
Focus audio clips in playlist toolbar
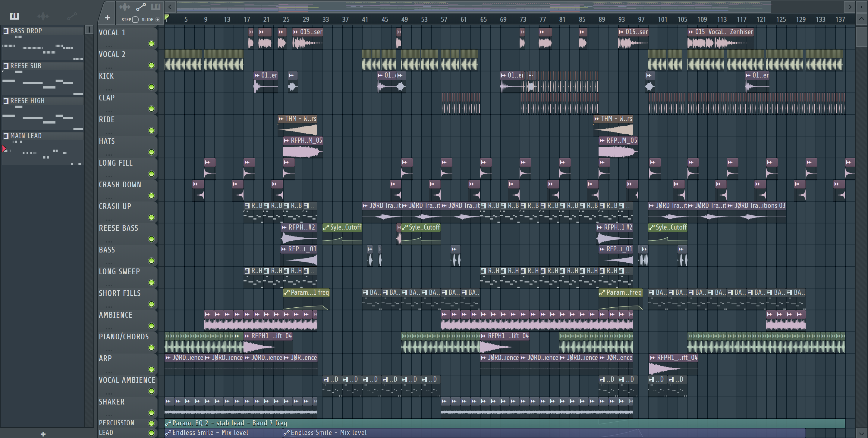pyautogui.click(x=125, y=7)
